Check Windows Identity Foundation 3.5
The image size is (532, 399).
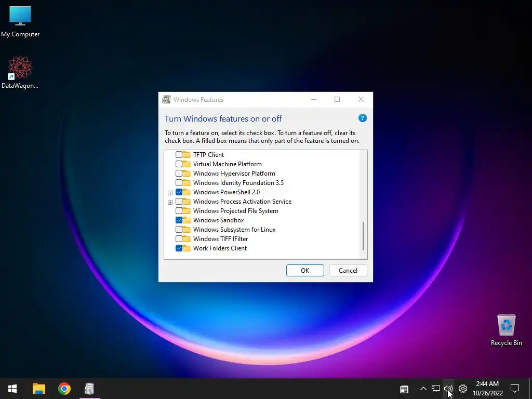pyautogui.click(x=179, y=182)
